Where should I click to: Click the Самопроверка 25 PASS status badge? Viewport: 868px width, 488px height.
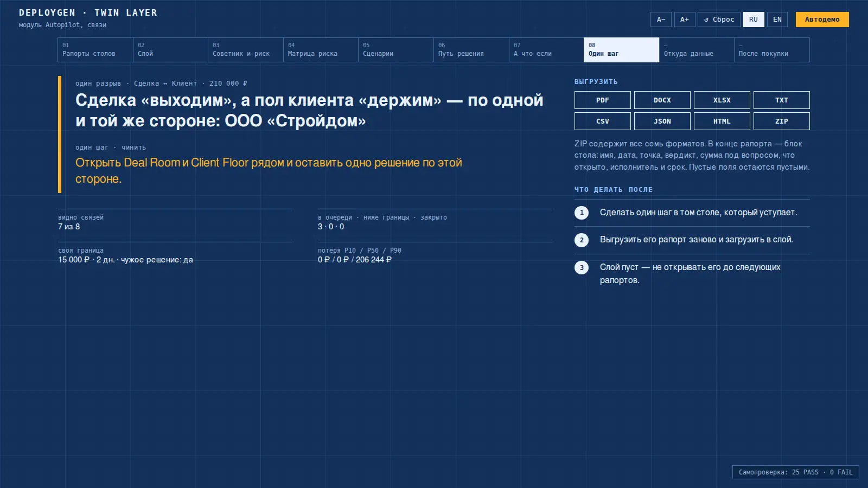click(796, 472)
